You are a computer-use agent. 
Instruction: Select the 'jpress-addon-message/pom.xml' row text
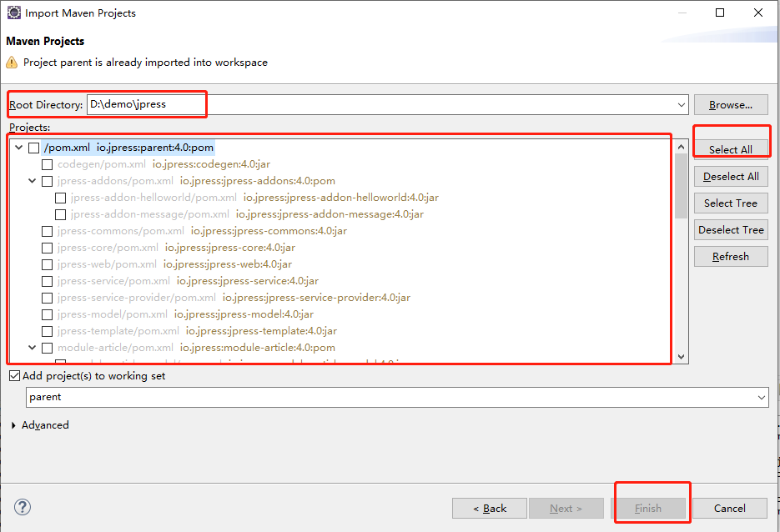tap(247, 214)
